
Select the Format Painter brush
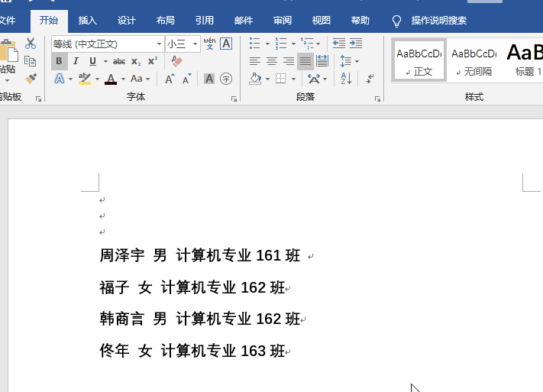(x=31, y=79)
